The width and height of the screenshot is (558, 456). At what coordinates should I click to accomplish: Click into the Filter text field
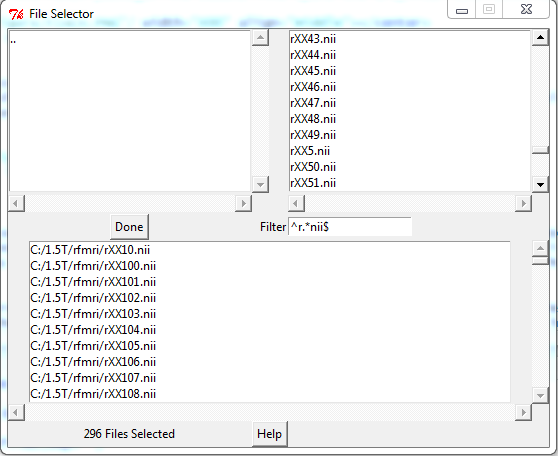click(350, 227)
